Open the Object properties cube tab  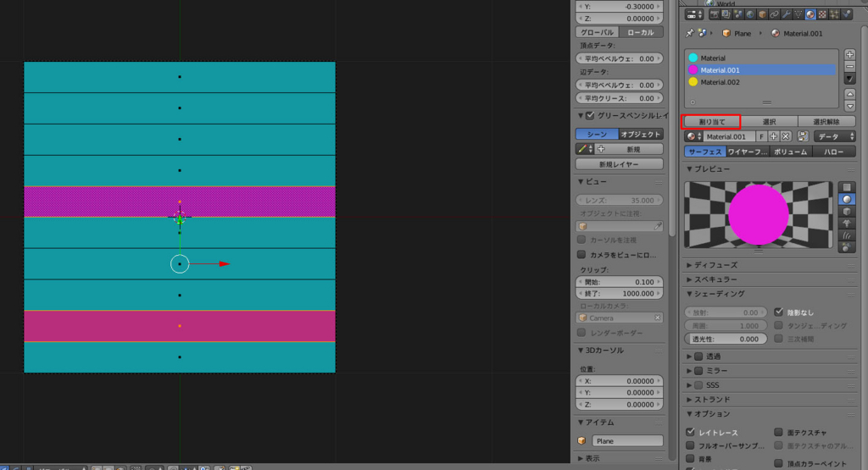click(762, 14)
